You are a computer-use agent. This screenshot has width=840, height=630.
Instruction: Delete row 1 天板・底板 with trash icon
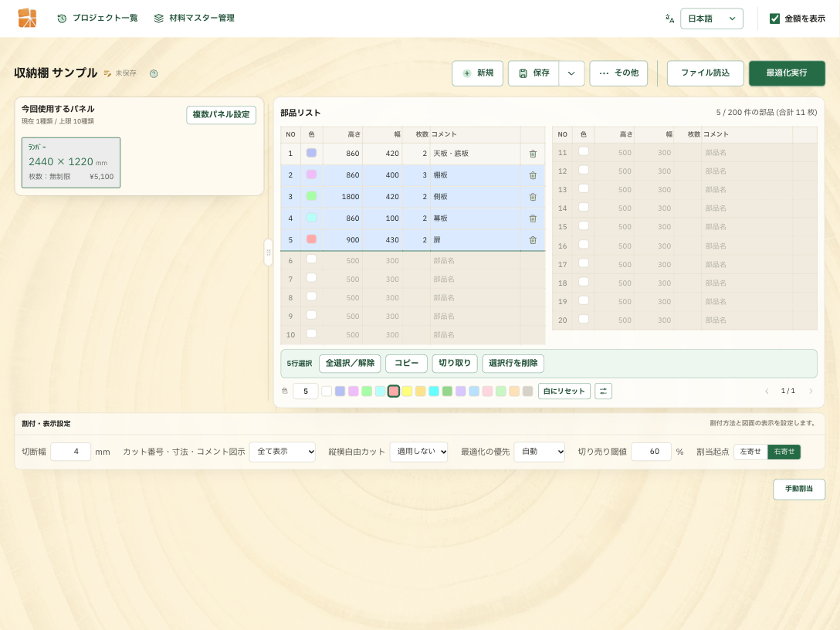533,154
